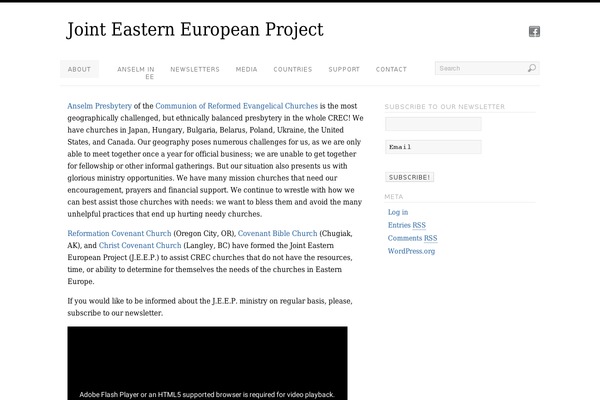Open the Entries RSS link

point(407,225)
